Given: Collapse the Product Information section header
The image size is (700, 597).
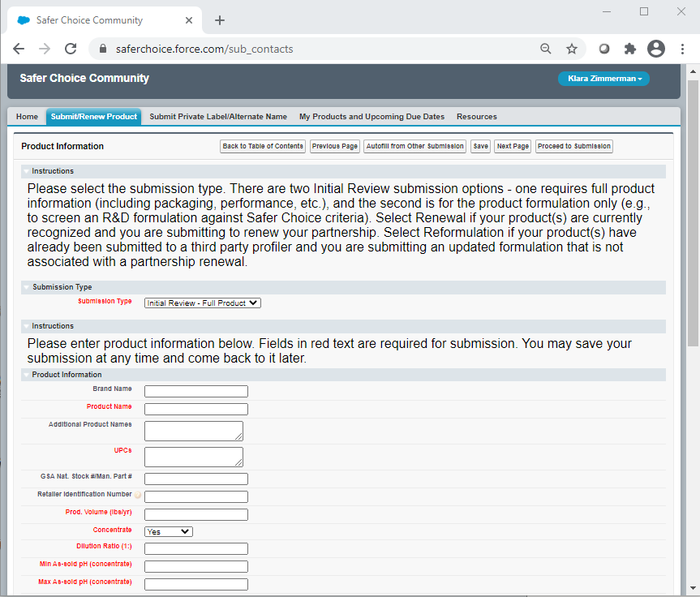Looking at the screenshot, I should 27,375.
